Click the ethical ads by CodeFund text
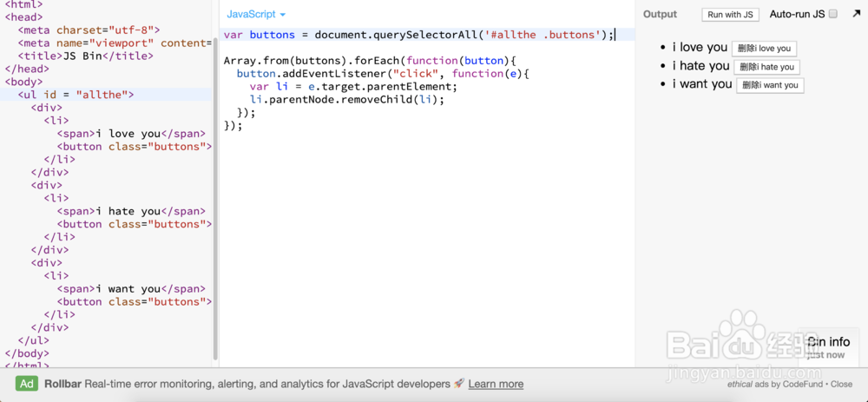The width and height of the screenshot is (868, 402). coord(777,384)
